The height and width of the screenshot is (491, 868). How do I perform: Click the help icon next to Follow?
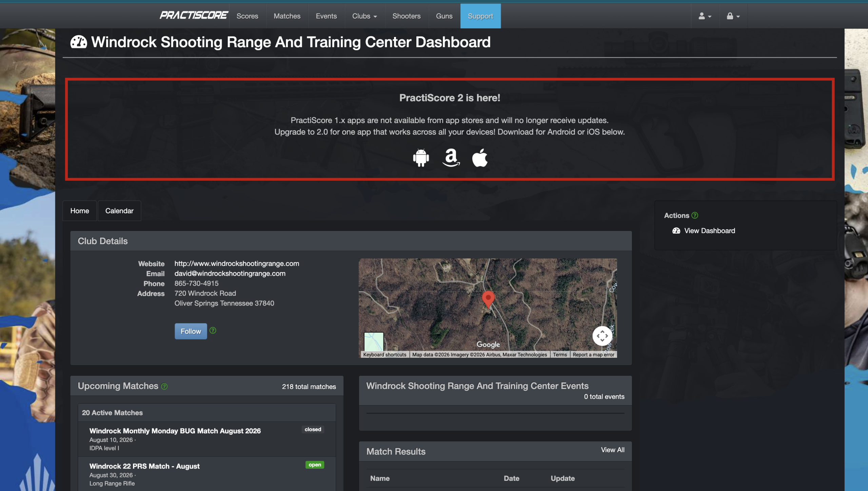pos(213,330)
